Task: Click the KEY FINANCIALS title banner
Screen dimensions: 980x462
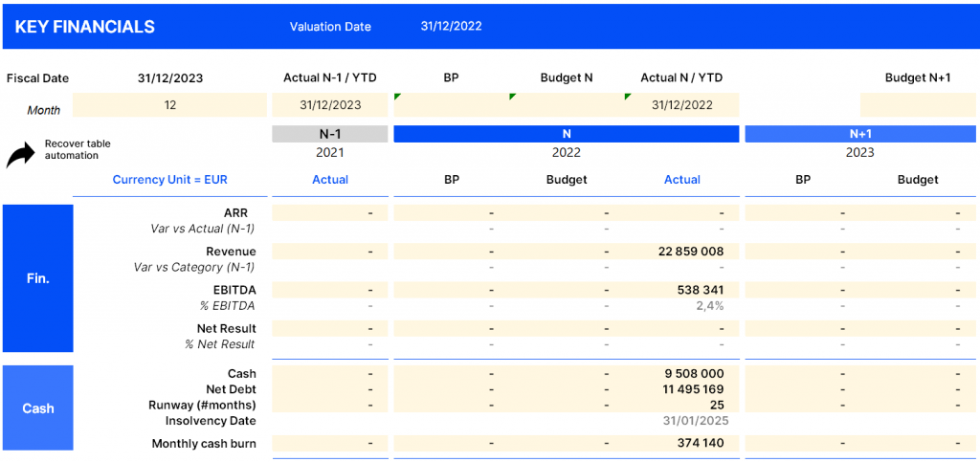Action: pyautogui.click(x=85, y=27)
